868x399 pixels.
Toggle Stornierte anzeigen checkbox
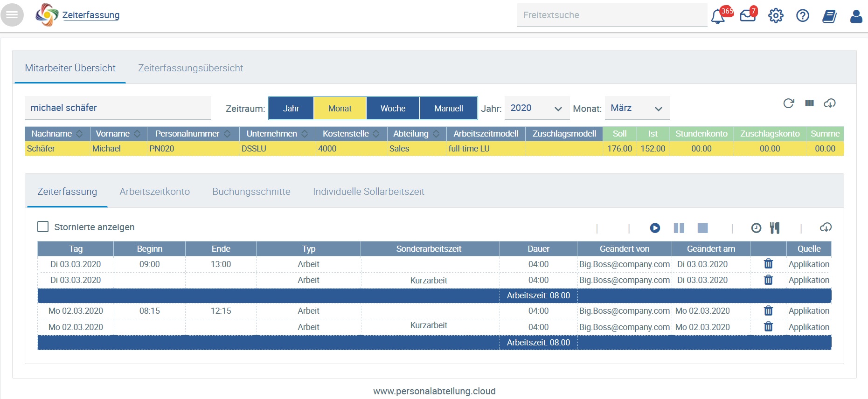coord(43,227)
